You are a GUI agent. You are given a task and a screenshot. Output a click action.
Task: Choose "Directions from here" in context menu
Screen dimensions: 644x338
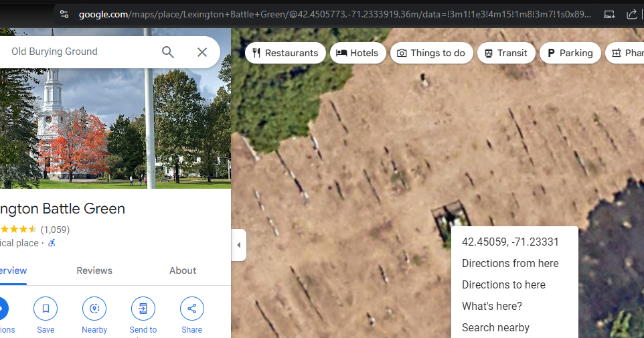tap(510, 263)
